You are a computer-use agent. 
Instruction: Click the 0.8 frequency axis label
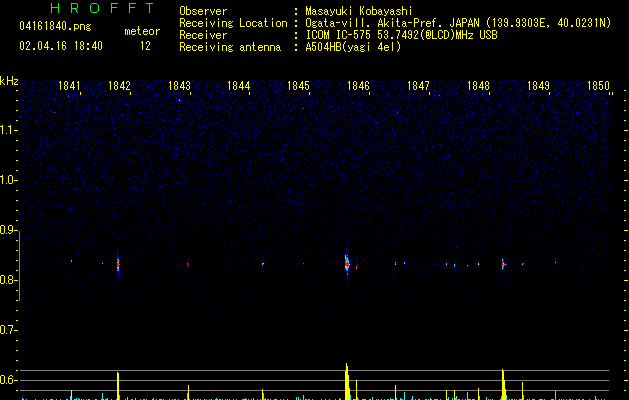[8, 280]
